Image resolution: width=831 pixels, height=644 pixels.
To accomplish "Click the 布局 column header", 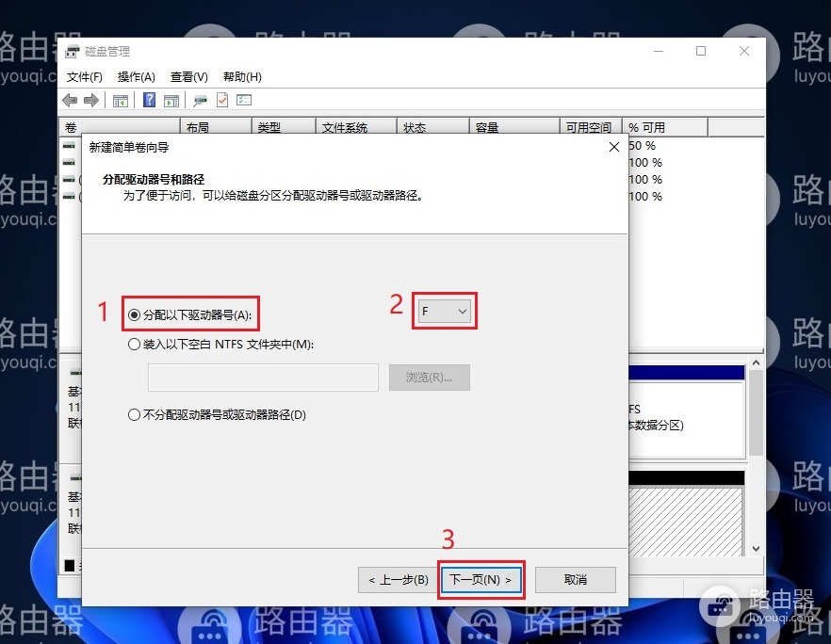I will [x=216, y=127].
